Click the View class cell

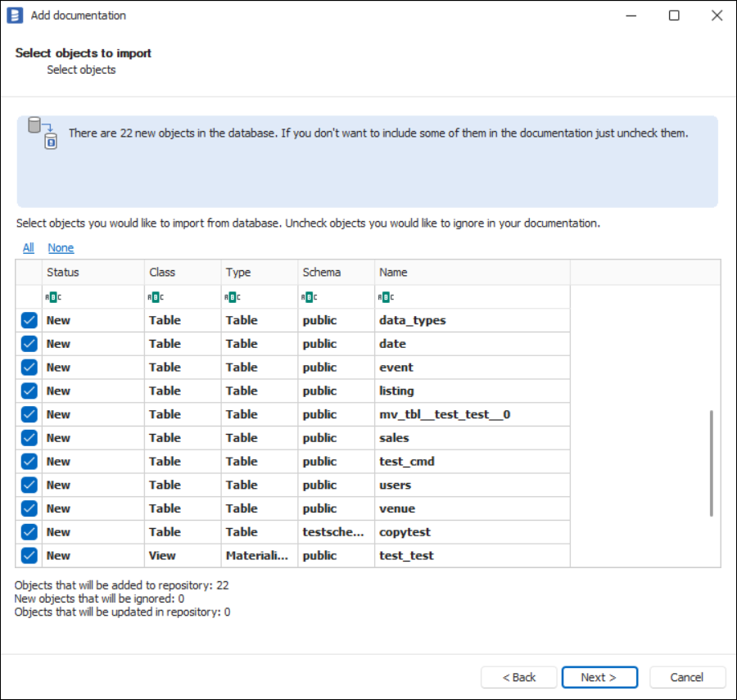coord(183,555)
